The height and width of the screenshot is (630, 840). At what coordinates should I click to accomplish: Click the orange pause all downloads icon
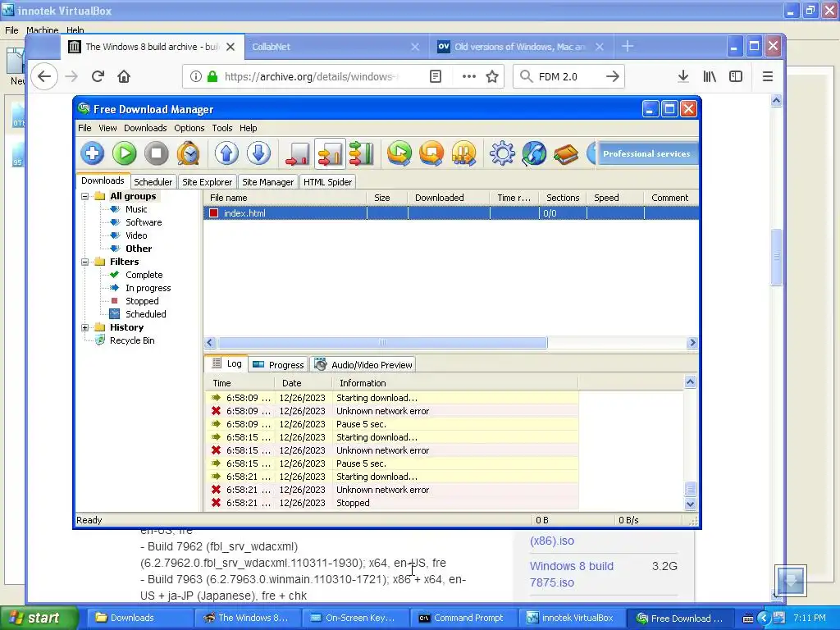(464, 153)
